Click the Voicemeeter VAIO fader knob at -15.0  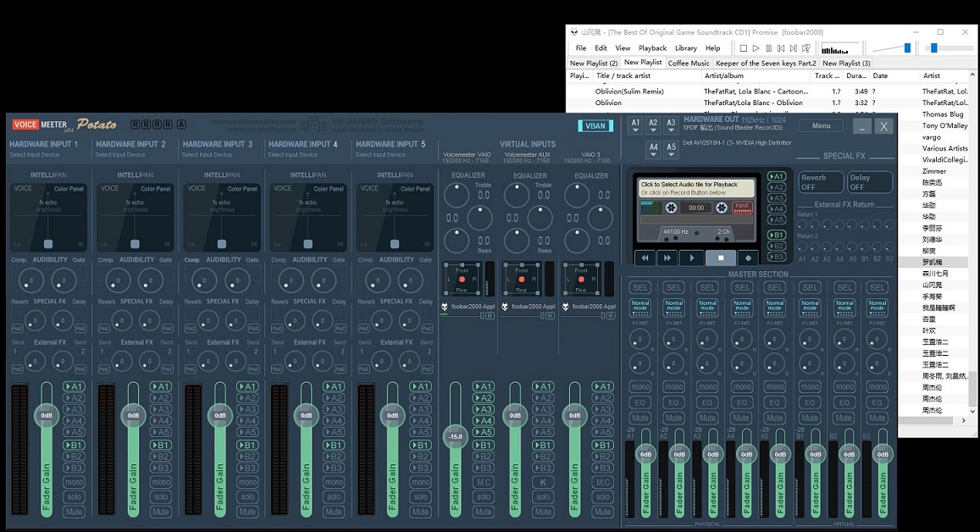click(456, 436)
